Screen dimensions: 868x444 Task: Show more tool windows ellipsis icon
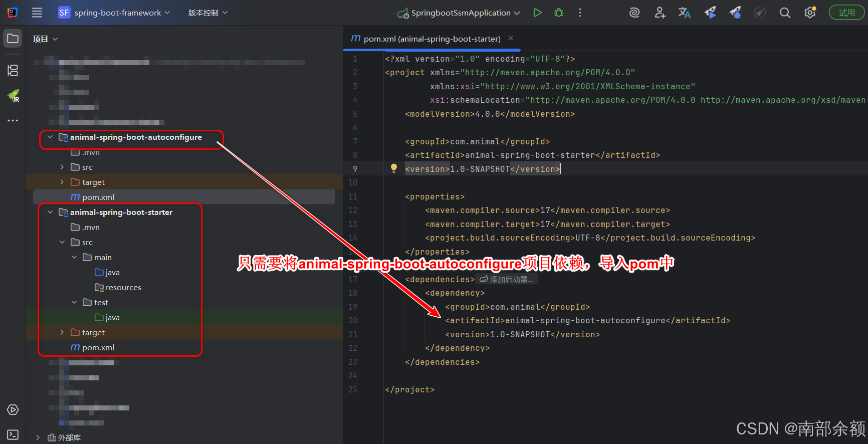point(13,120)
